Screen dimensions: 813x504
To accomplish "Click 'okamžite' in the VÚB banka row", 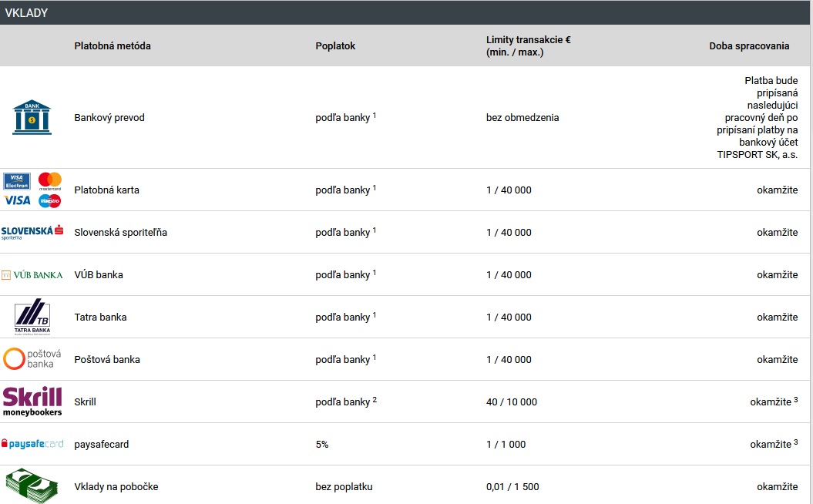I will 778,275.
